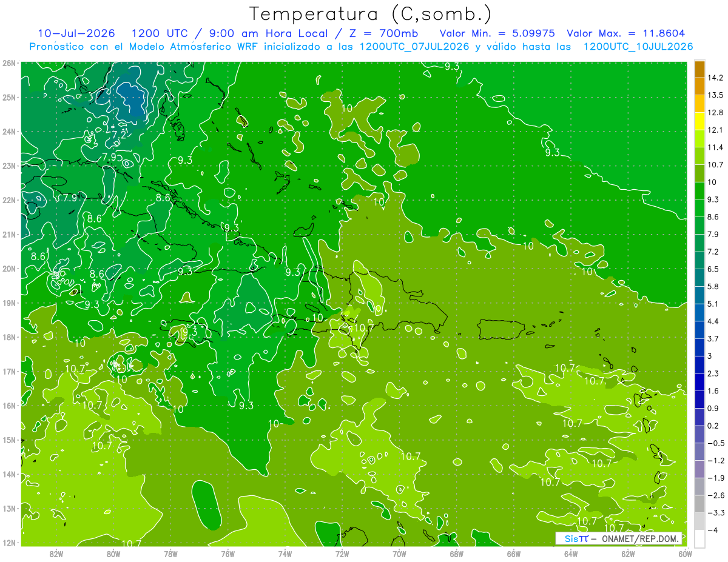This screenshot has width=728, height=562.
Task: Click latitude axis label "23N"
Action: coord(9,166)
